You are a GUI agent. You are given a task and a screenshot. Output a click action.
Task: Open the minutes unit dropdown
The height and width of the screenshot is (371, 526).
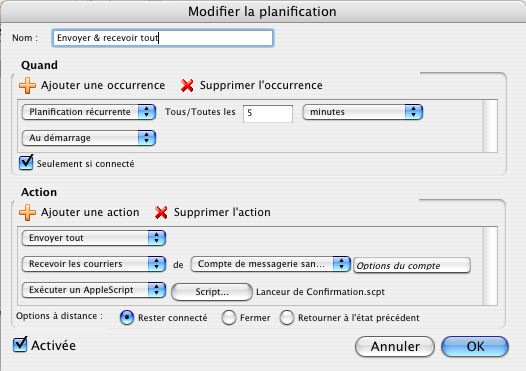363,112
